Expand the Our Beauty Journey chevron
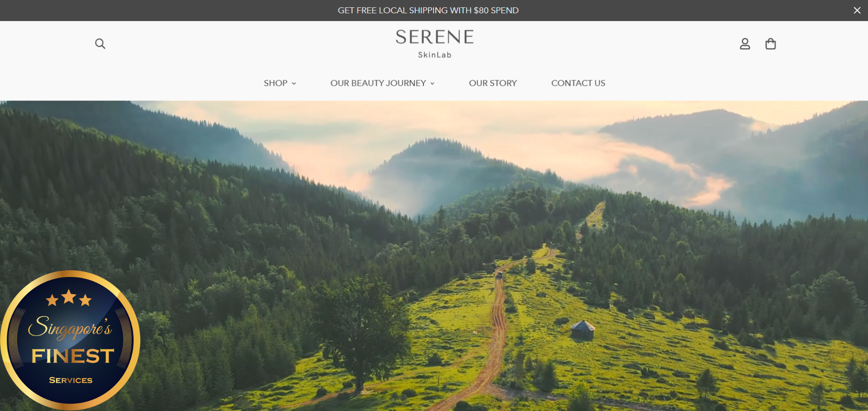The height and width of the screenshot is (411, 868). click(432, 84)
